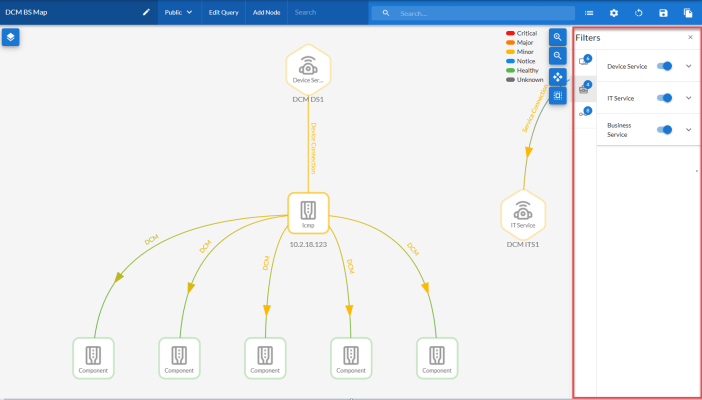Image resolution: width=702 pixels, height=400 pixels.
Task: Select the Icmp node 10.2.18.123
Action: tap(308, 212)
